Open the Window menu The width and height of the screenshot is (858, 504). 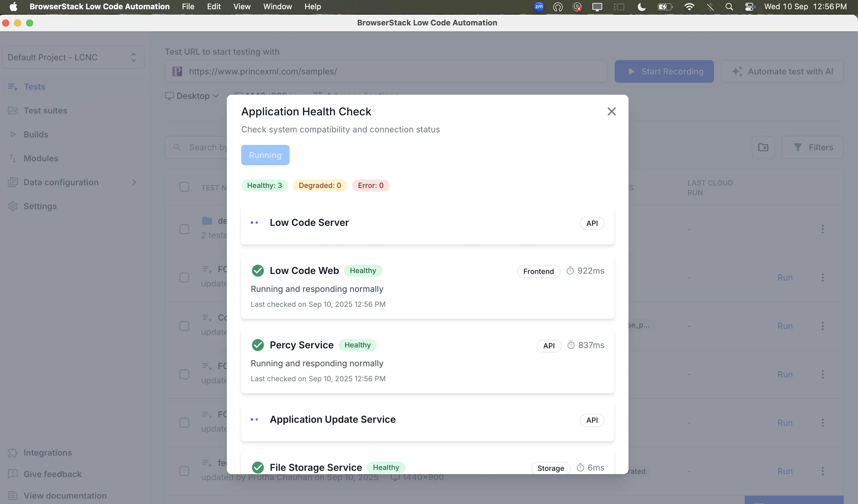[x=278, y=7]
